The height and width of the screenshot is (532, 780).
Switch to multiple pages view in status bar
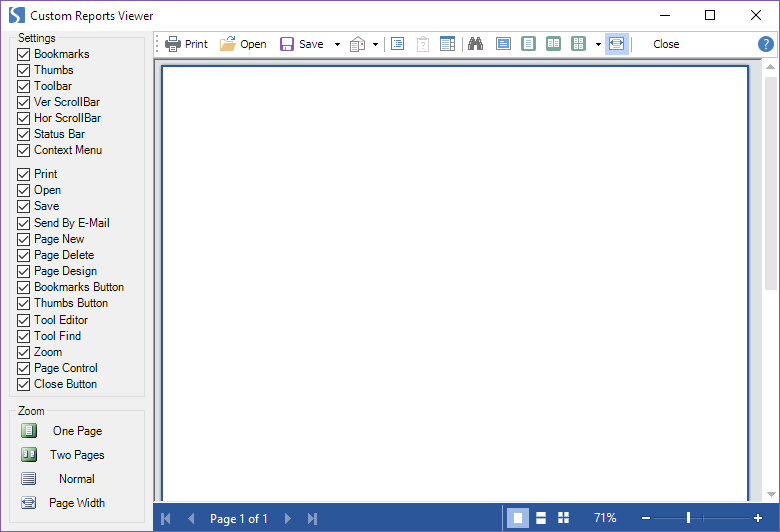(563, 518)
